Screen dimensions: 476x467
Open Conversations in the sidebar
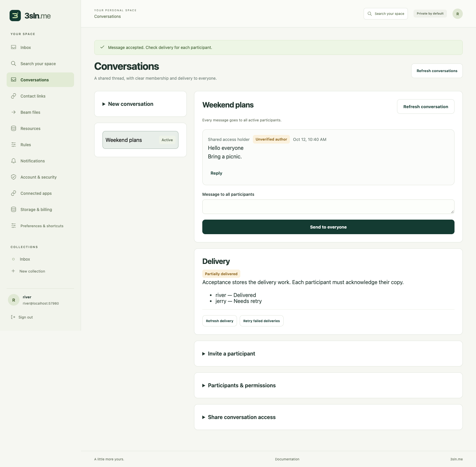pyautogui.click(x=40, y=80)
